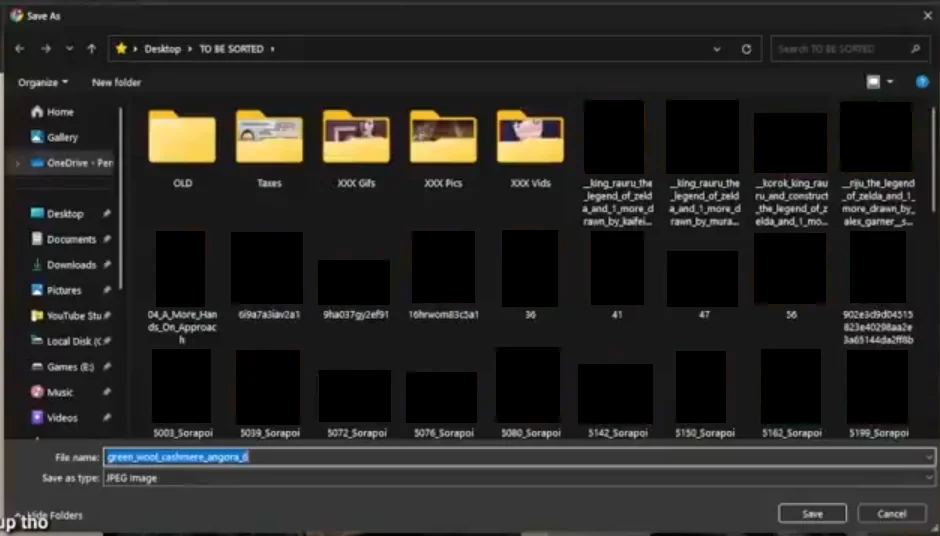Click the Search TO BE SORTED field
The image size is (940, 536).
tap(849, 49)
